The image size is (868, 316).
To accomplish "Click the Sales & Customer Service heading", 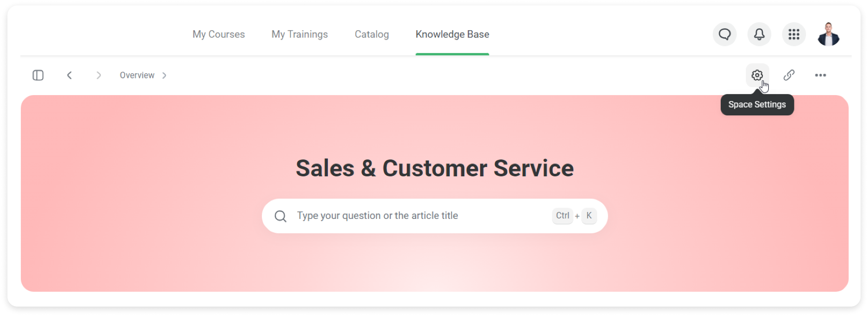I will [434, 168].
